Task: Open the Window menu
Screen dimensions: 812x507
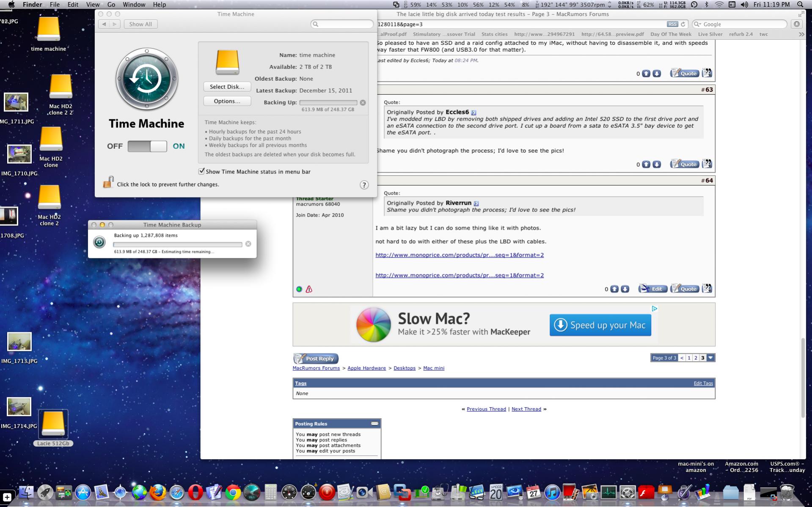Action: [134, 5]
